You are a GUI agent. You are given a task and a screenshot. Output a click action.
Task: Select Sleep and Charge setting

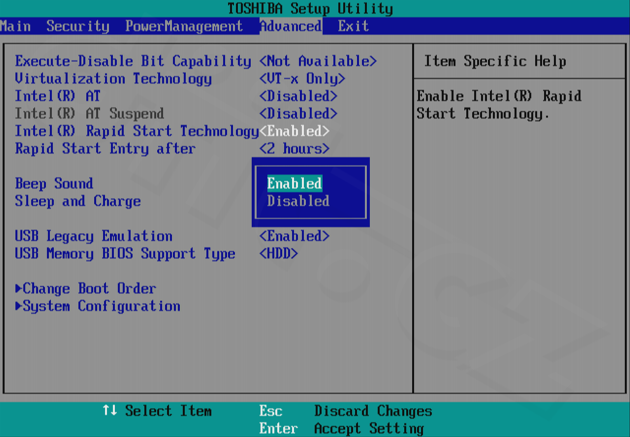(x=78, y=201)
